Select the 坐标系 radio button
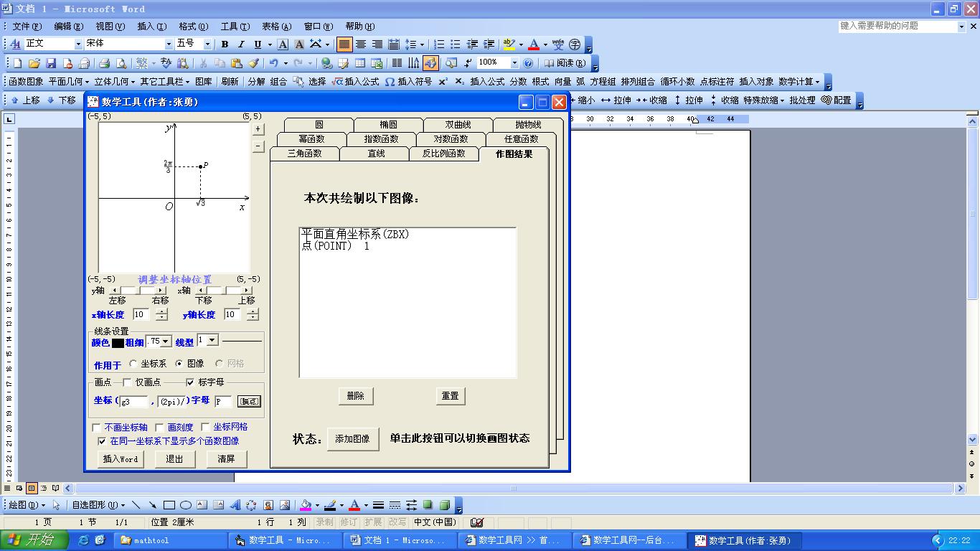This screenshot has width=980, height=551. [133, 364]
